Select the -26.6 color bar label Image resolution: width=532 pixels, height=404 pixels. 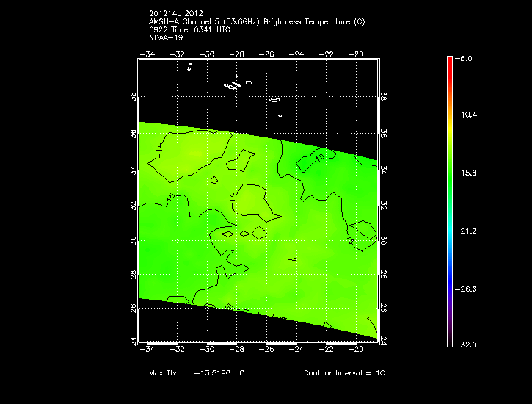[x=468, y=289]
